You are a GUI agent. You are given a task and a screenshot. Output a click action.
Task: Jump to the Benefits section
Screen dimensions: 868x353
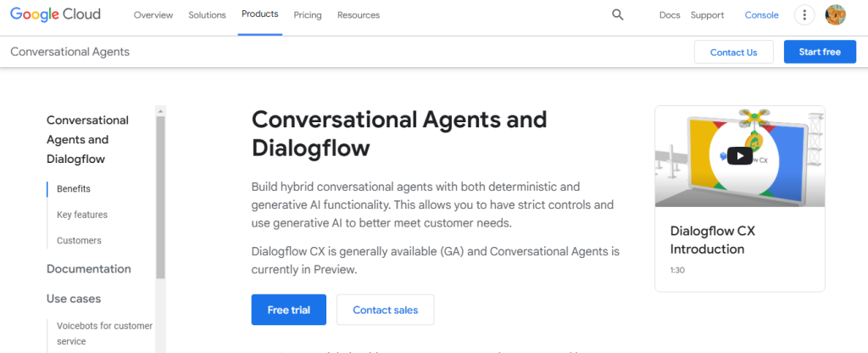[74, 189]
